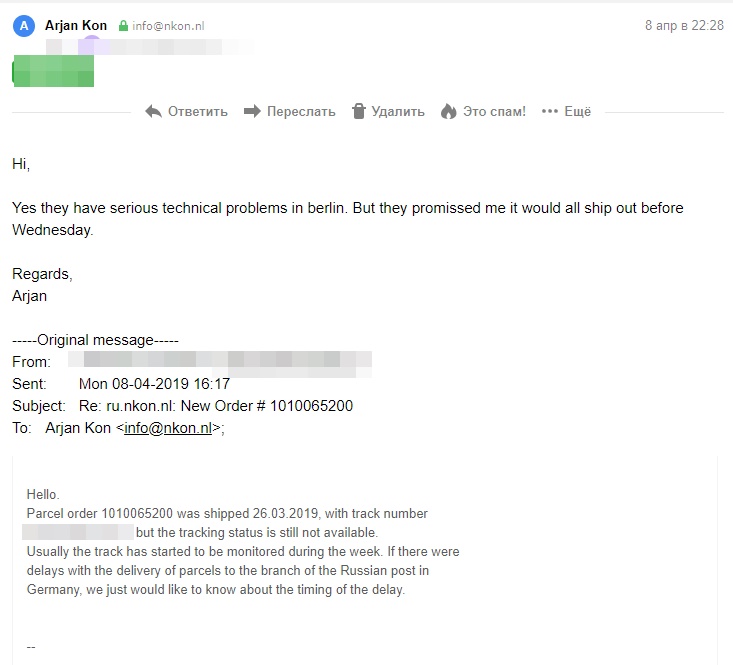Select the sender name Arjan Kon
Image resolution: width=733 pixels, height=665 pixels.
pos(76,26)
